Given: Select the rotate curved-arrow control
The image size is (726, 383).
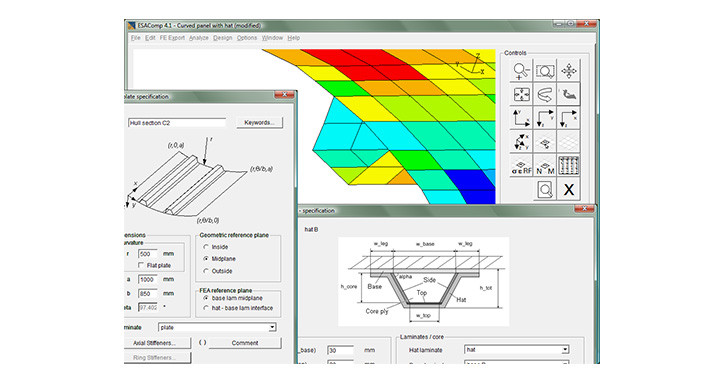Looking at the screenshot, I should coord(545,94).
